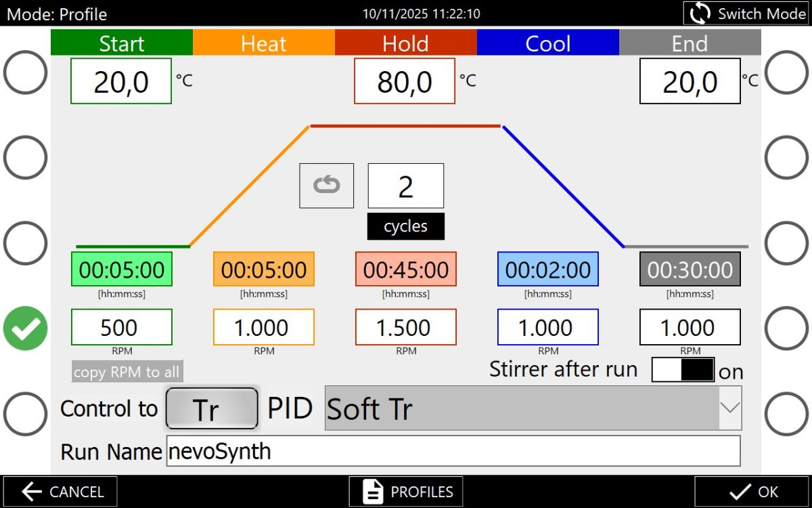Click the Switch Mode refresh icon

click(x=701, y=14)
